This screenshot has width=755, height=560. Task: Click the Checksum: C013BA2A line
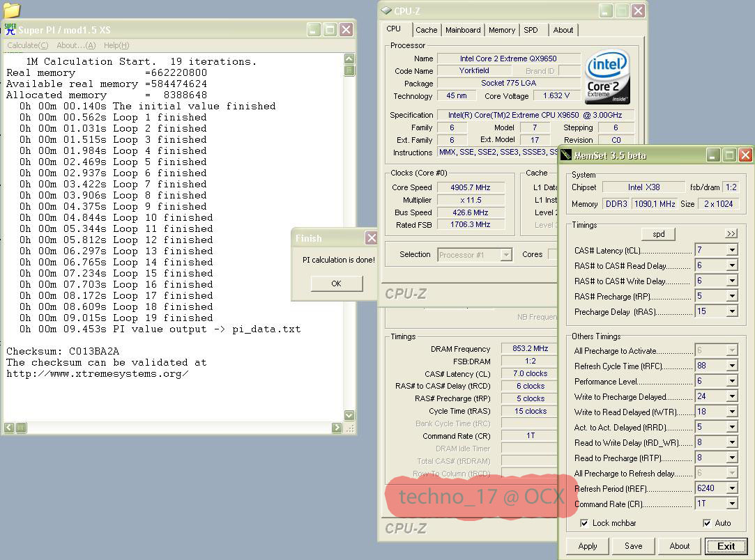[x=63, y=351]
